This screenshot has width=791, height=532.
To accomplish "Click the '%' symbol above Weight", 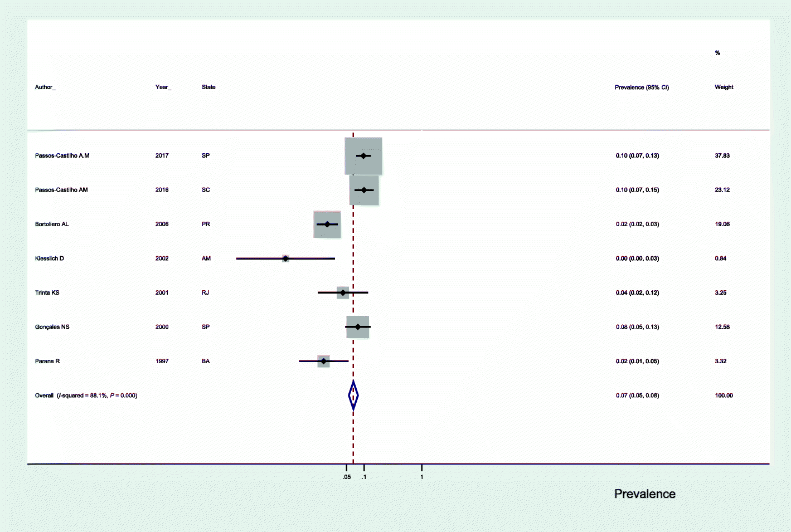I will (x=717, y=53).
